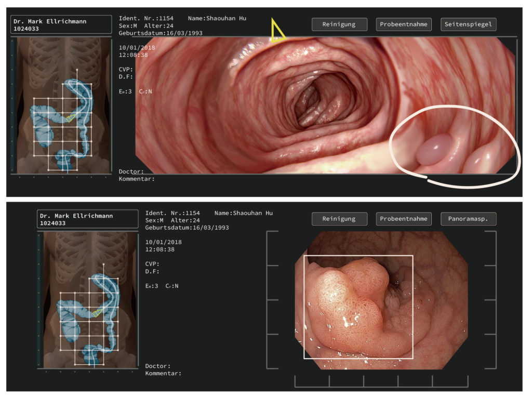Switch to the Panoramasp. view
The width and height of the screenshot is (532, 397).
point(468,219)
